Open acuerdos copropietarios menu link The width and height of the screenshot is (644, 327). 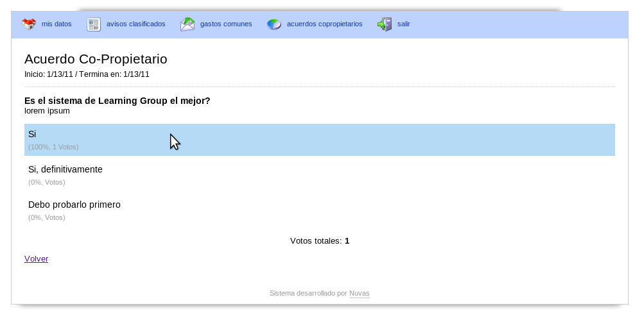tap(324, 24)
